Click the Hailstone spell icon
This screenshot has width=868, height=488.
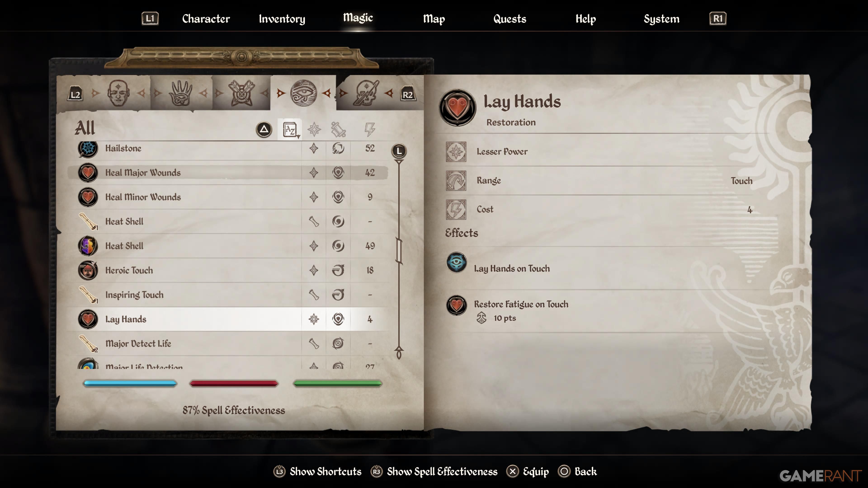(88, 148)
